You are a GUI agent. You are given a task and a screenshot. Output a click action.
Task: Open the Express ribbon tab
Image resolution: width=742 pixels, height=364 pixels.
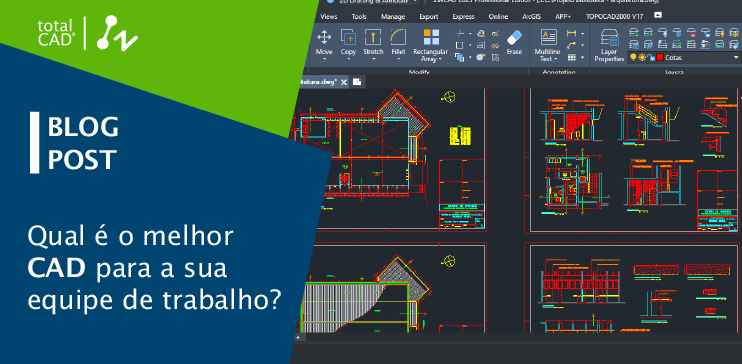pos(463,17)
